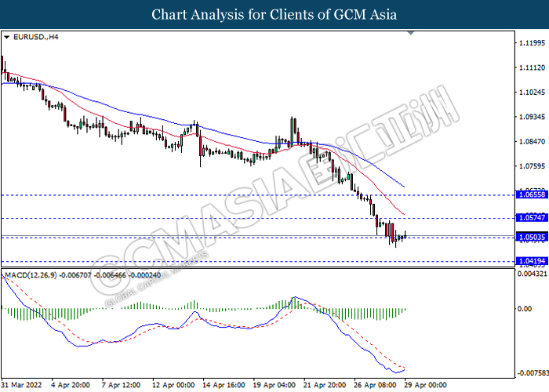Screen dimensions: 549x392
Task: Click the 1.10245 price axis value
Action: pyautogui.click(x=532, y=93)
